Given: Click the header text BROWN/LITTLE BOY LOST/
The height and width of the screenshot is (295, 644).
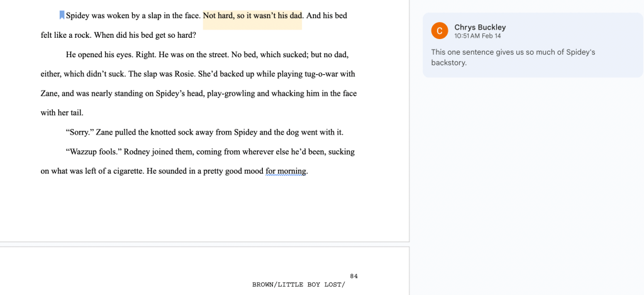Looking at the screenshot, I should click(299, 284).
